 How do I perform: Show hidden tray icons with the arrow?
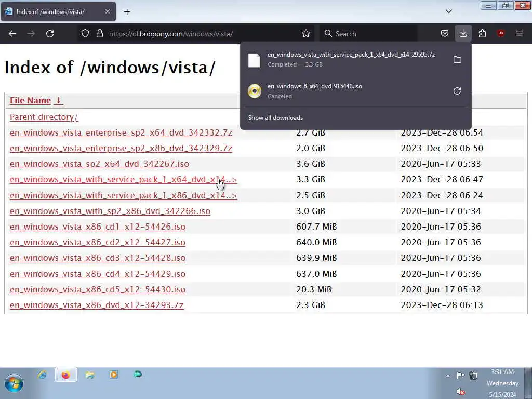click(x=448, y=376)
